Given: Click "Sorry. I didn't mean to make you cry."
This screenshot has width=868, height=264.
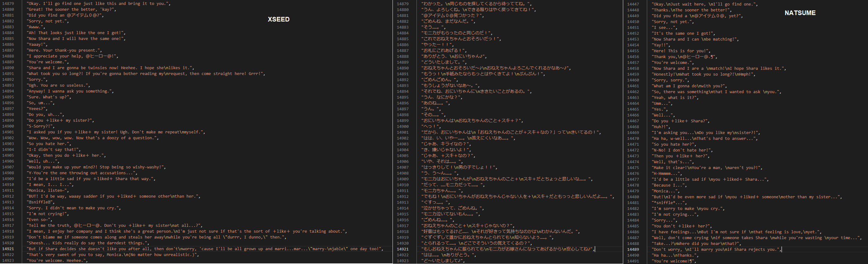Looking at the screenshot, I should click(x=74, y=208).
